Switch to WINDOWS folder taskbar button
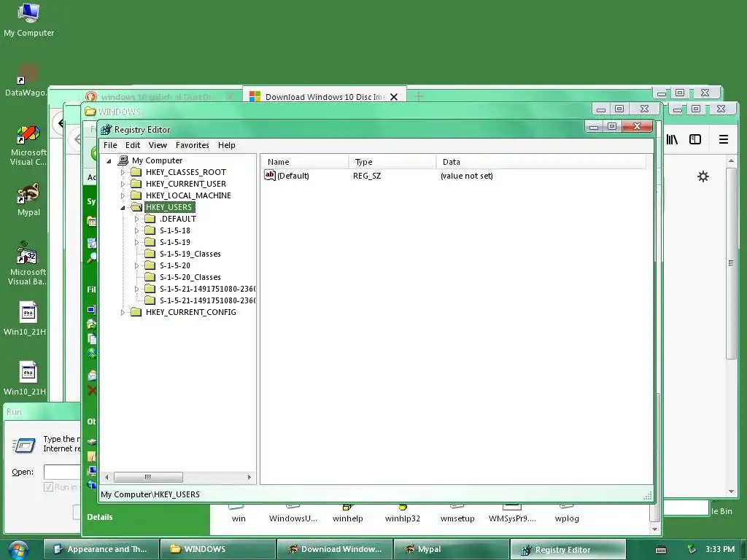 (x=218, y=549)
